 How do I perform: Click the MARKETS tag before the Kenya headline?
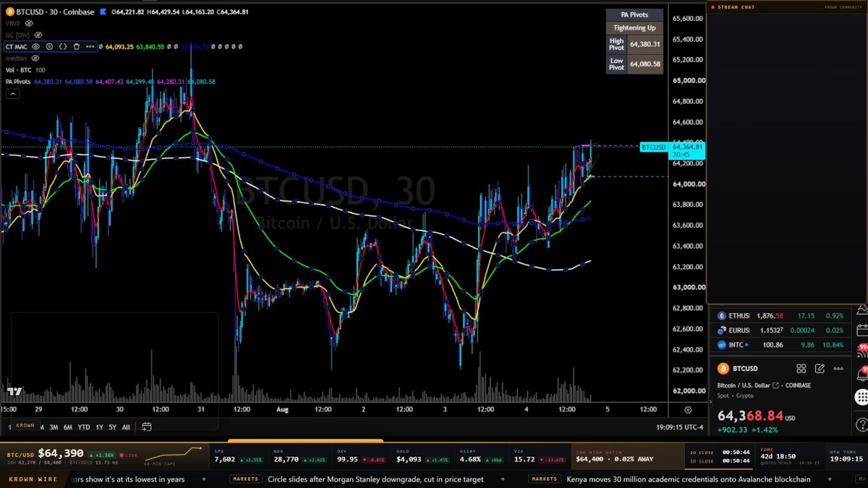[545, 479]
